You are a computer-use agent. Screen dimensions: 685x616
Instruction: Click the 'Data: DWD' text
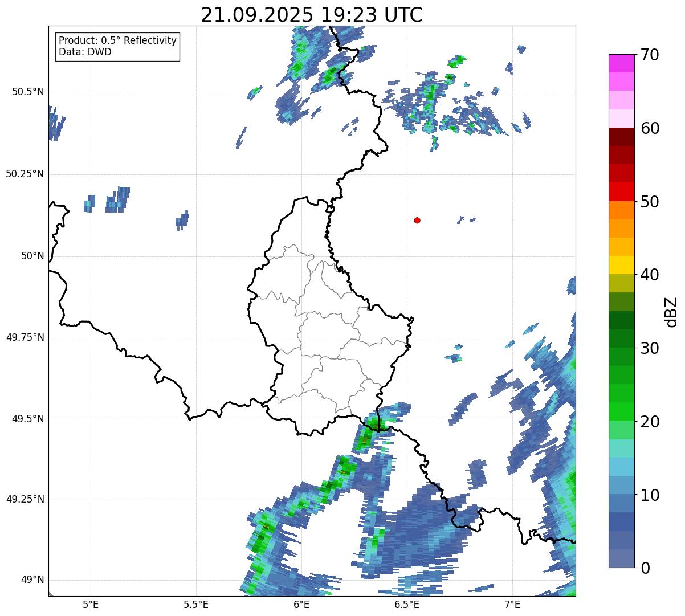point(85,52)
